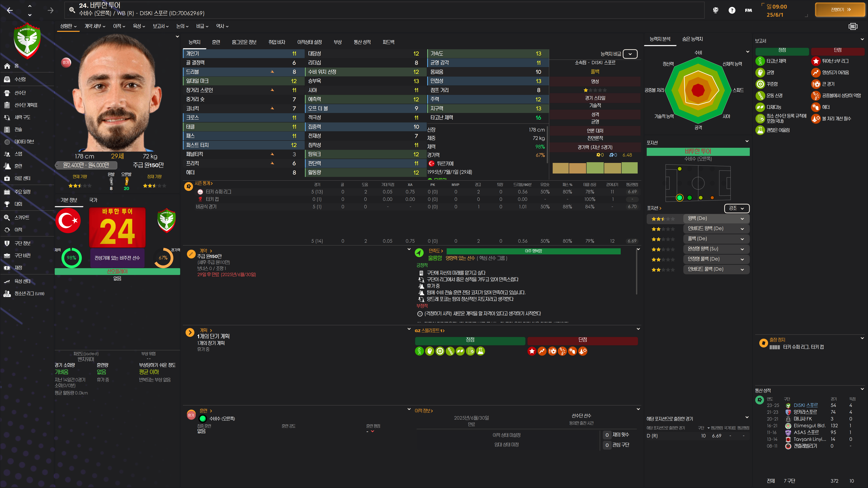Select the right-back position dot on pitch
868x488 pixels.
coord(679,198)
